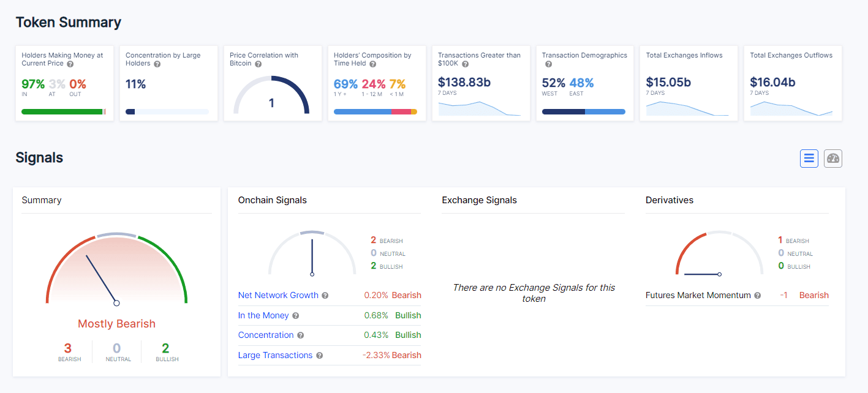This screenshot has width=868, height=393.
Task: Click the Total Exchanges Inflows sparkline chart
Action: (x=687, y=108)
